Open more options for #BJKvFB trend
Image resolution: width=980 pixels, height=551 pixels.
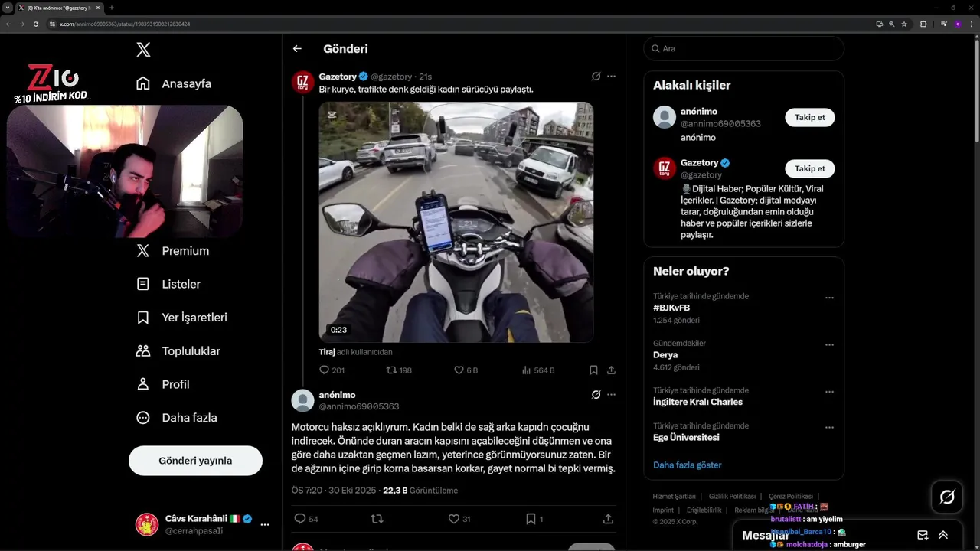[829, 298]
